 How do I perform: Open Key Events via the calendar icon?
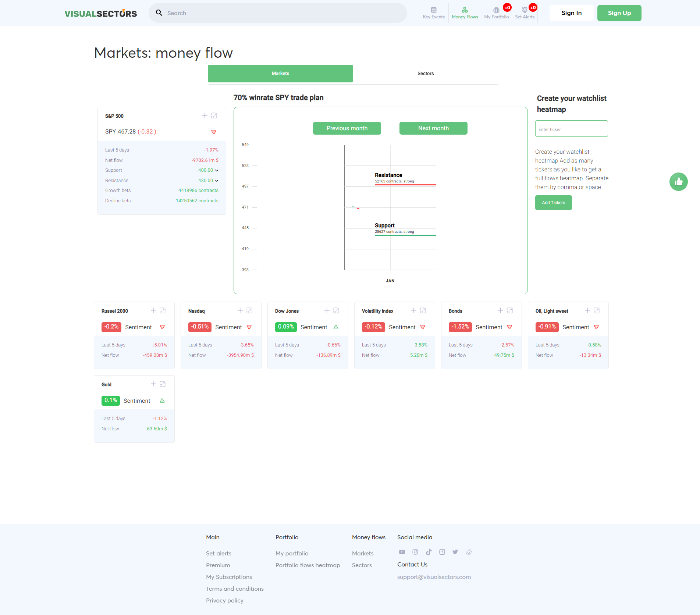433,10
